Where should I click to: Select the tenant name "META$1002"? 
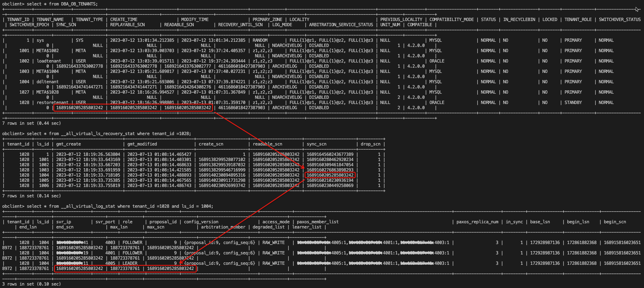(47, 51)
